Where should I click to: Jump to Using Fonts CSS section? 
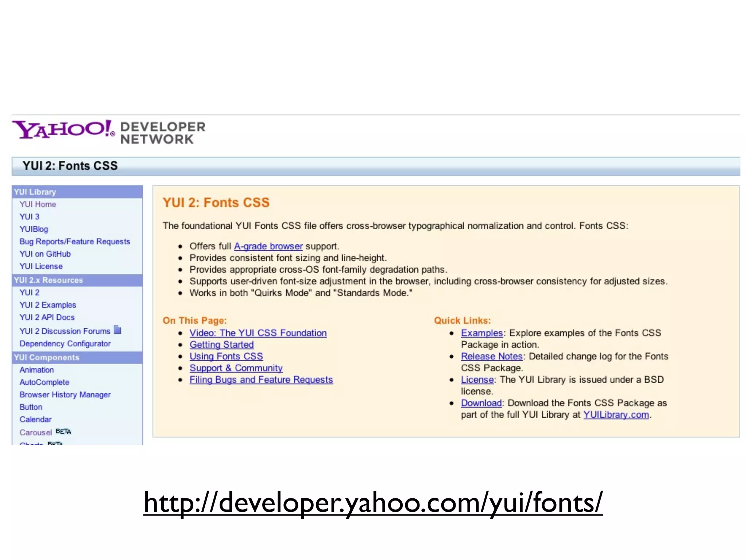[x=226, y=356]
